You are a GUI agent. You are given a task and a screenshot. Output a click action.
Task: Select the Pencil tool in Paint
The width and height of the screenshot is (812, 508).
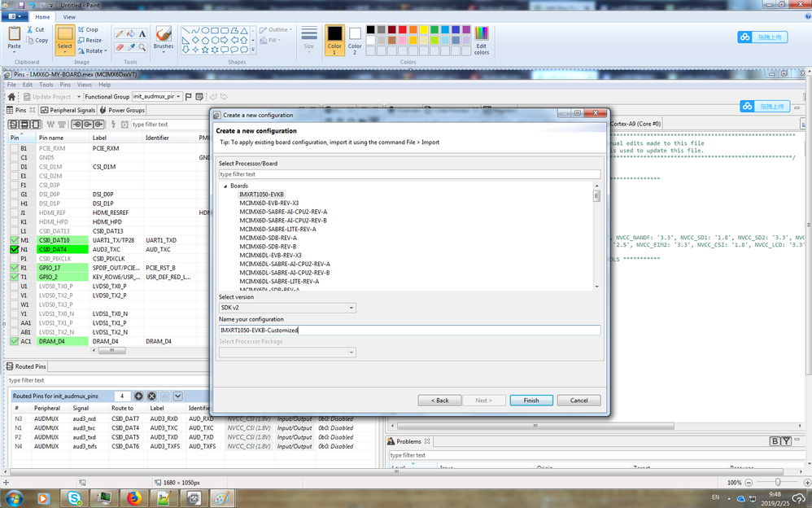tap(119, 33)
